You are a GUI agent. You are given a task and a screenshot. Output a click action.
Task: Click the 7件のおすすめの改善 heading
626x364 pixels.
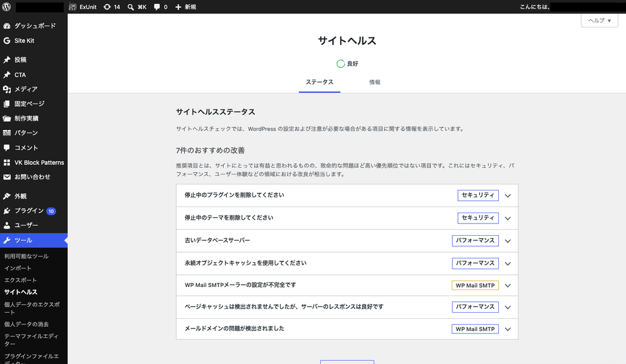(x=210, y=150)
